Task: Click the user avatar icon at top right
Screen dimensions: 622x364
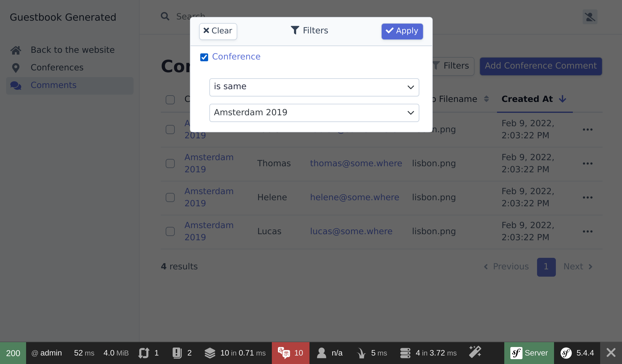Action: 590,17
